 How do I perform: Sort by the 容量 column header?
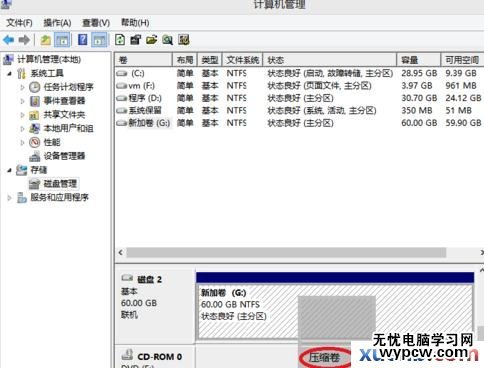click(x=419, y=60)
